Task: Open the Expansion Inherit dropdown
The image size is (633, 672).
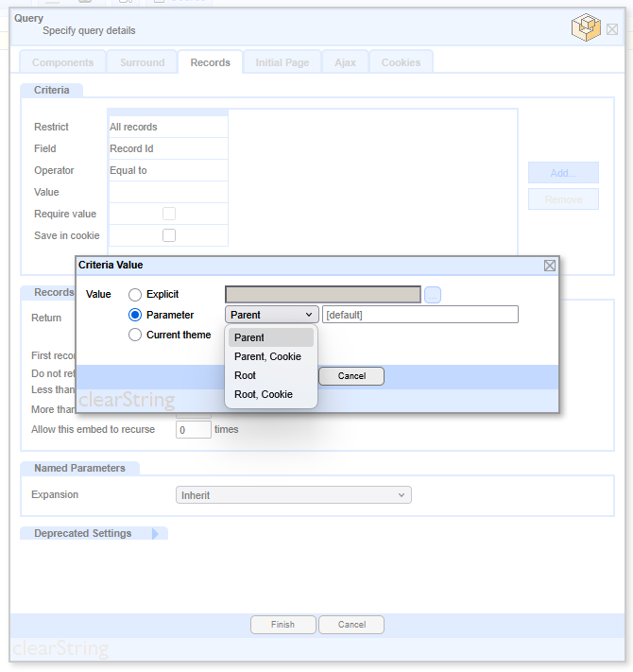Action: coord(294,495)
